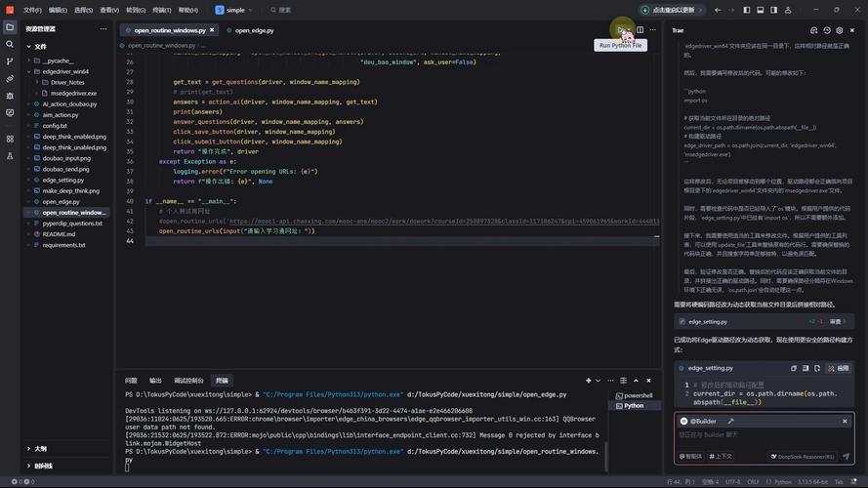
Task: Start a new chat in Trae panel
Action: pyautogui.click(x=813, y=30)
